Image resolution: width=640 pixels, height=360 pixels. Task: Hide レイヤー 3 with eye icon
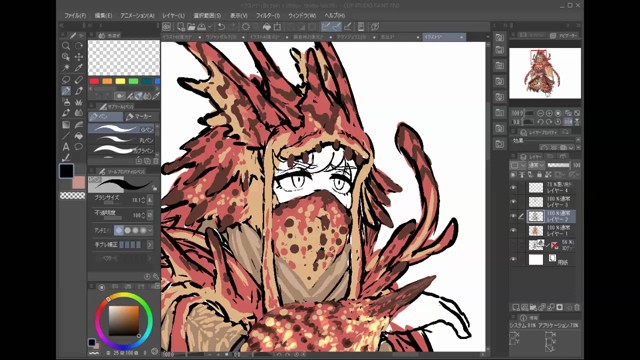pos(513,202)
